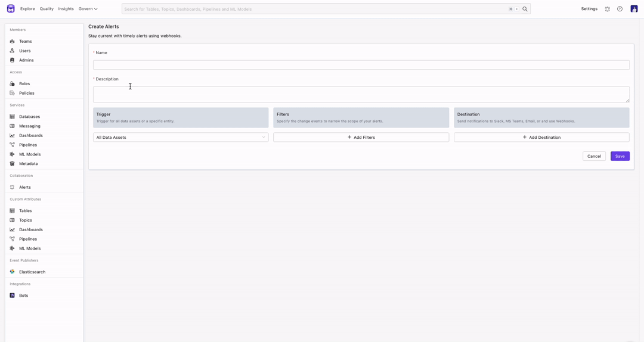Click the help question mark icon
Screen dimensions: 644x342
pyautogui.click(x=620, y=9)
